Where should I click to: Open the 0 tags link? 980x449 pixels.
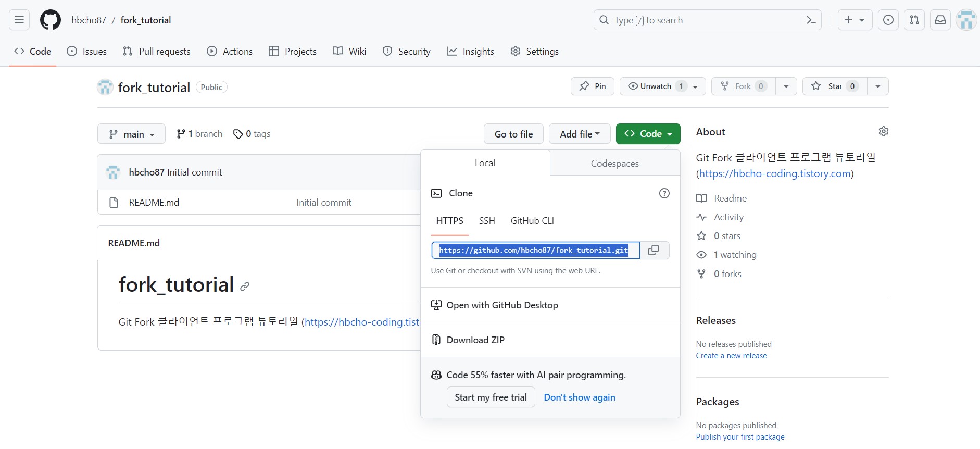[252, 134]
